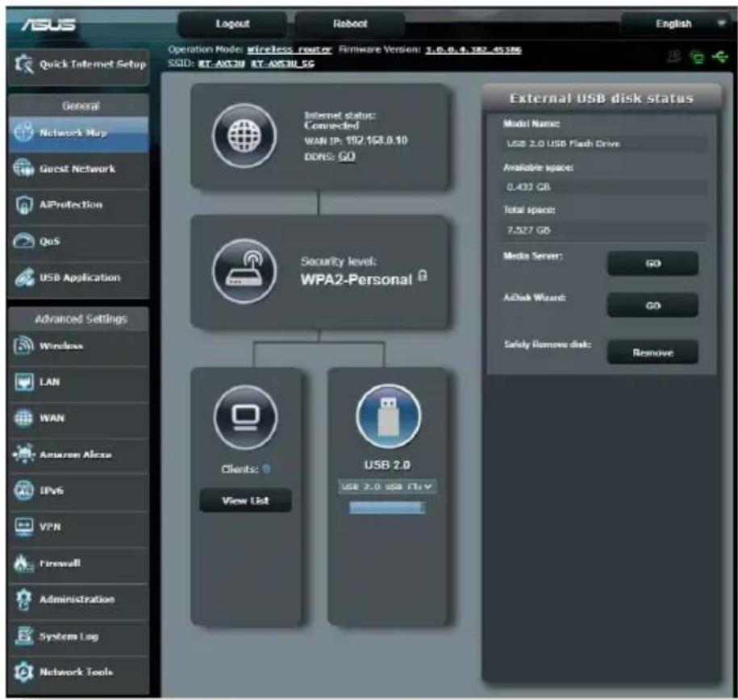Click the grey user status icon in header
The height and width of the screenshot is (700, 738).
[x=674, y=57]
